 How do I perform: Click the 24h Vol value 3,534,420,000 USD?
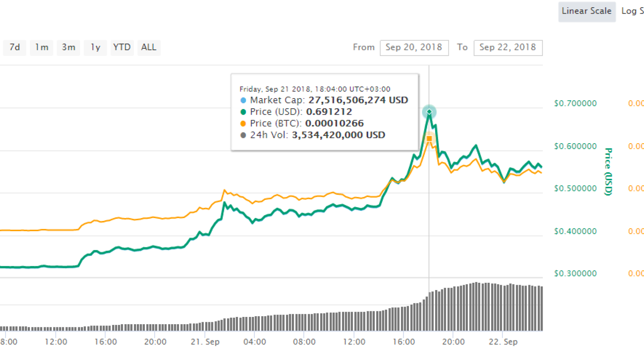[339, 135]
